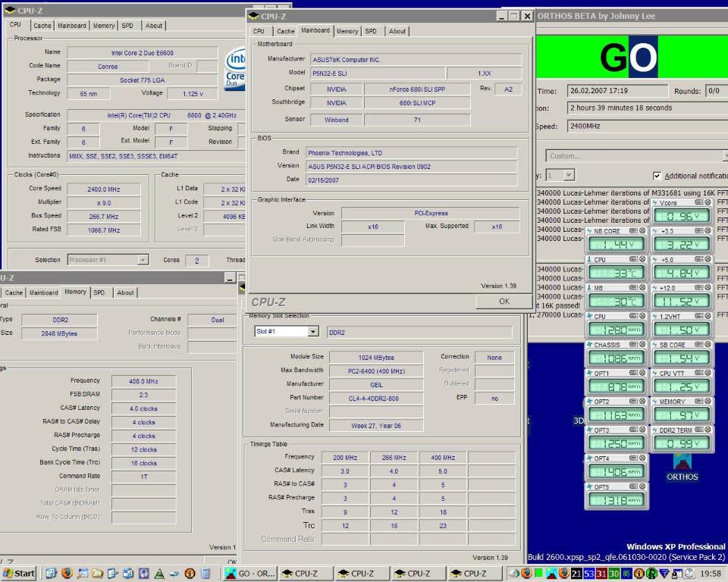
Task: Click the Core Speed value 2400.0 MHz
Action: (104, 189)
